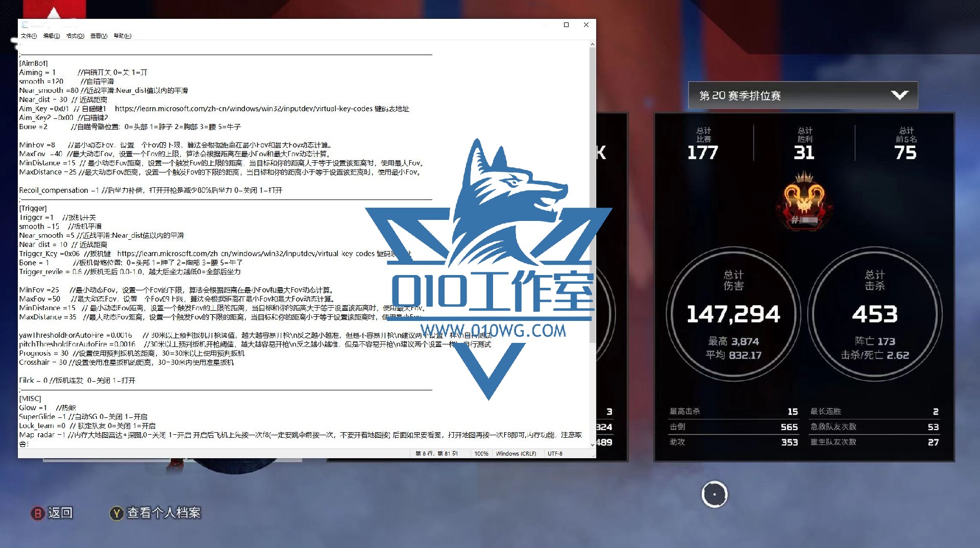
Task: Click the Notepad scrollbar up arrow
Action: pyautogui.click(x=592, y=44)
